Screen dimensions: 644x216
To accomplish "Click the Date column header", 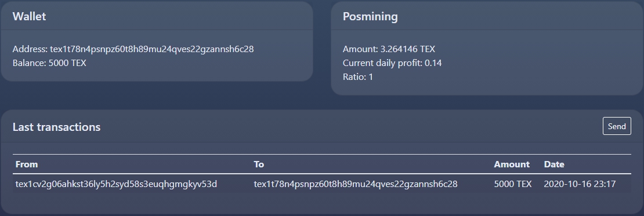I will click(x=554, y=164).
